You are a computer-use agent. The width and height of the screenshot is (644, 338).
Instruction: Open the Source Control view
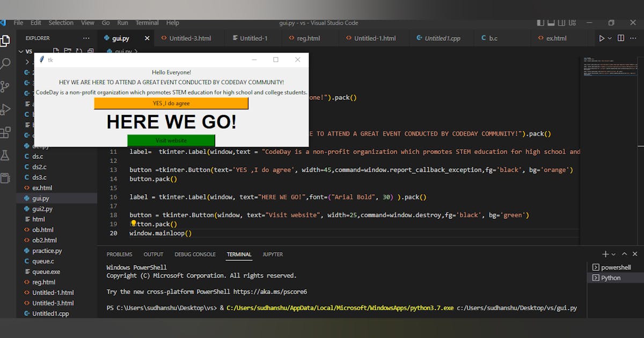[5, 87]
